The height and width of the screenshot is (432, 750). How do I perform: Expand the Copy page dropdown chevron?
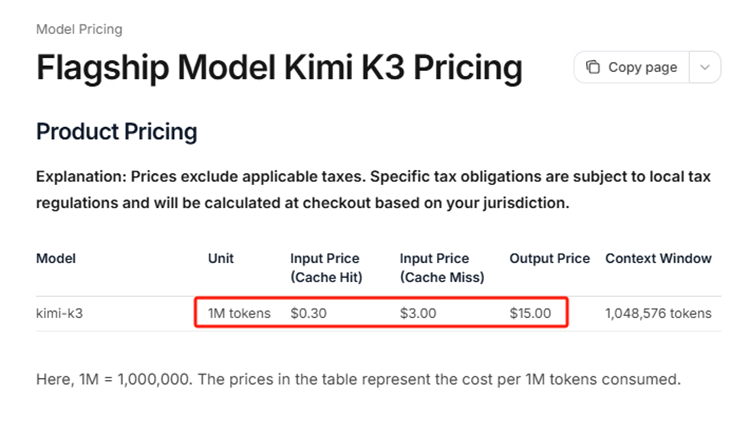pos(705,67)
